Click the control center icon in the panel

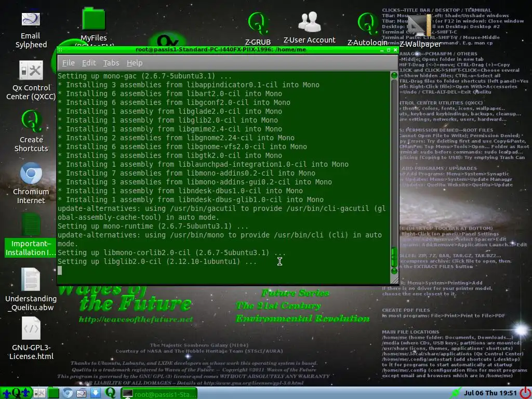point(39,393)
